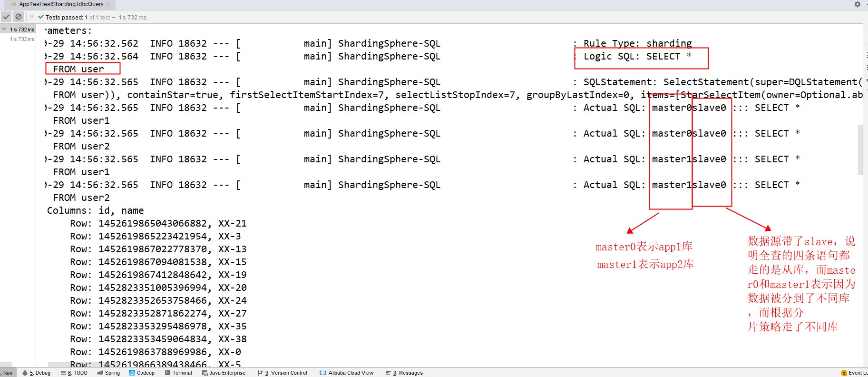
Task: Click the Spring leaf icon
Action: (100, 373)
